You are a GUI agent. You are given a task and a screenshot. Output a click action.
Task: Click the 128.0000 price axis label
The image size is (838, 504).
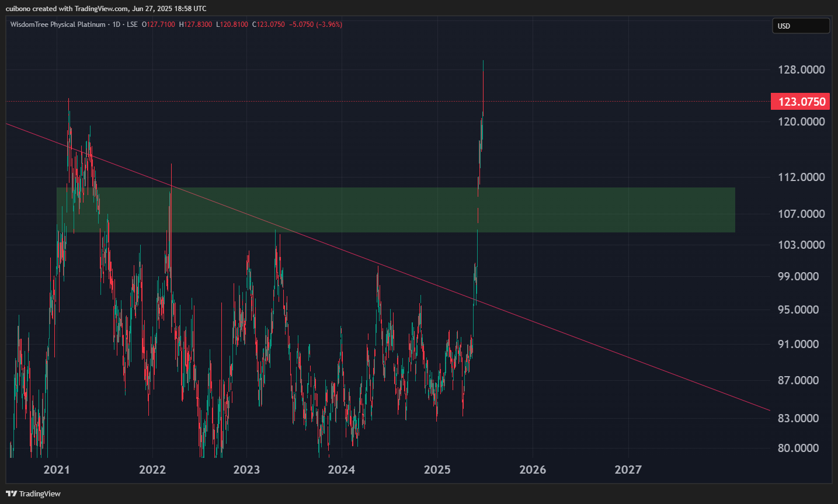click(801, 69)
